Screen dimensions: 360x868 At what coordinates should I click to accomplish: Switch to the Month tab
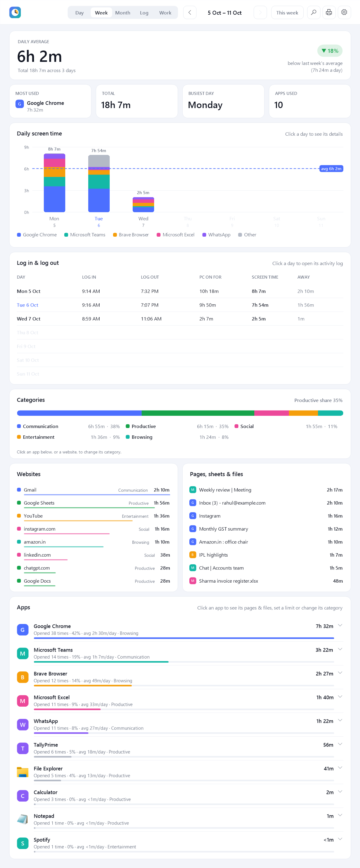(123, 13)
